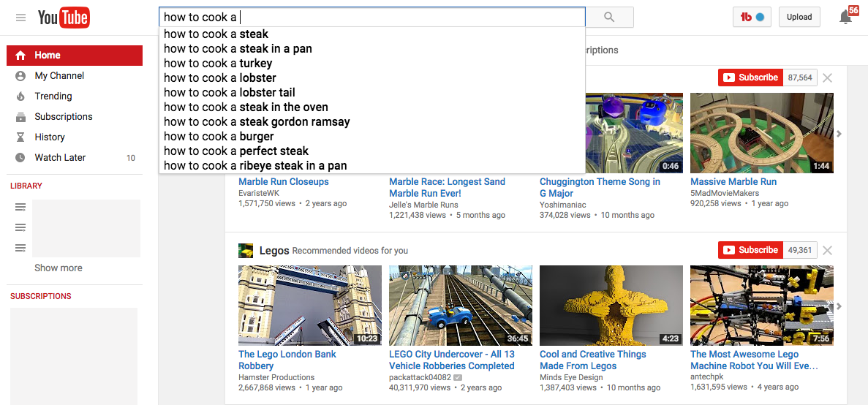Viewport: 868px width, 405px height.
Task: Open the Marble Run Closeups video title
Action: [284, 181]
